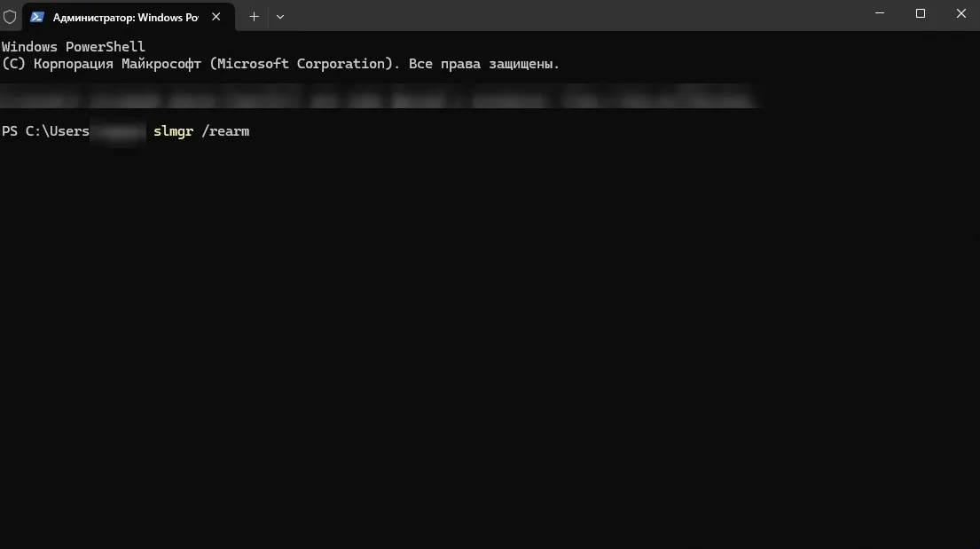The width and height of the screenshot is (980, 549).
Task: Click the 'slmgr /rearm' command text
Action: point(201,131)
